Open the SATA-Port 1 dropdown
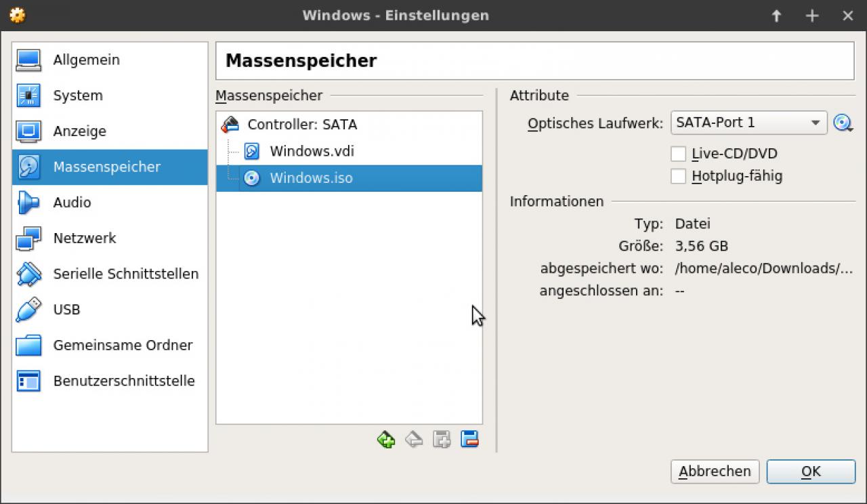Screen dimensions: 867x504 tap(748, 123)
